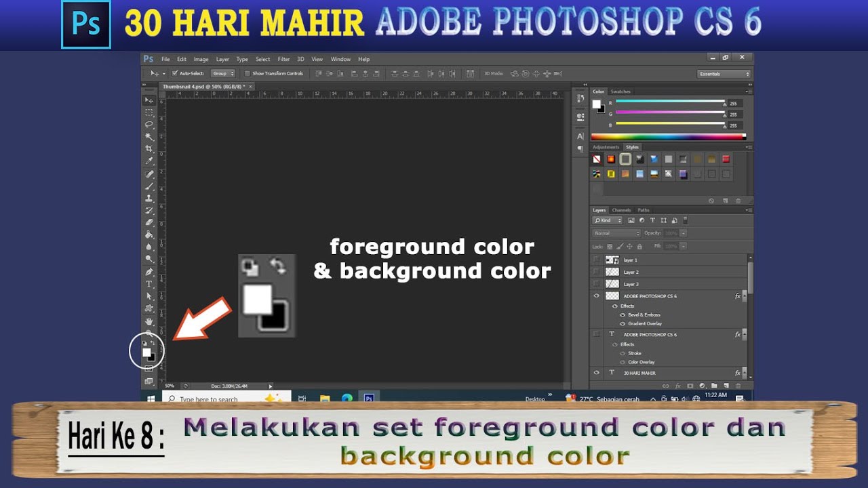Open the Image menu
Image resolution: width=868 pixels, height=488 pixels.
(x=201, y=59)
